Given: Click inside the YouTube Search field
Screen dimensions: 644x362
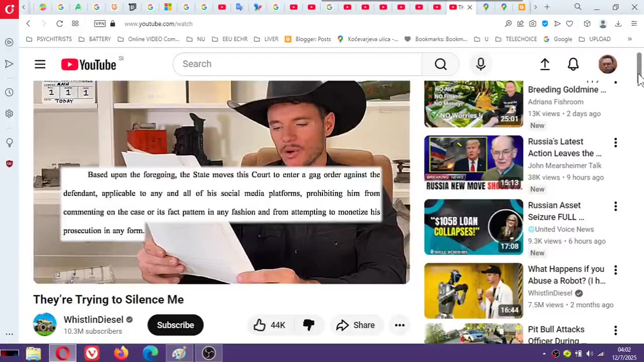Looking at the screenshot, I should [x=297, y=64].
